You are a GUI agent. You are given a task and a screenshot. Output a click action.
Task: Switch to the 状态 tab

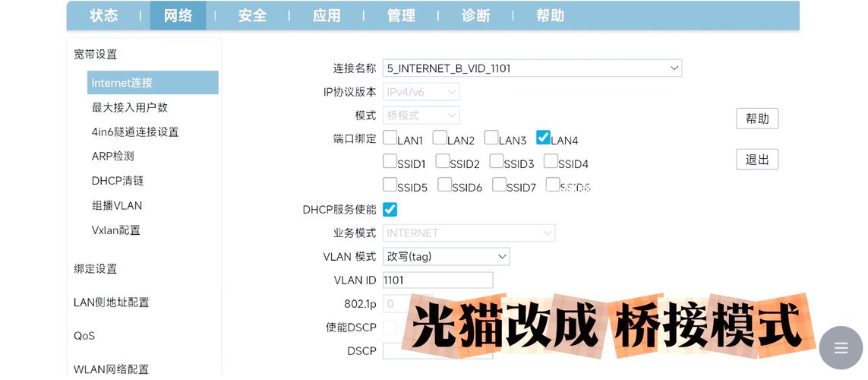(x=104, y=15)
